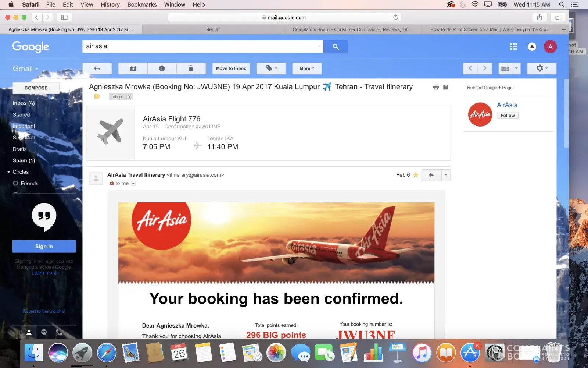Toggle the star on the AirAsia message
Image resolution: width=588 pixels, height=368 pixels.
tap(416, 175)
